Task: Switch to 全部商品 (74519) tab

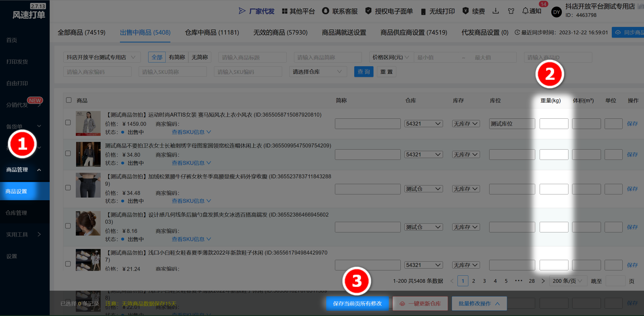Action: [x=82, y=32]
